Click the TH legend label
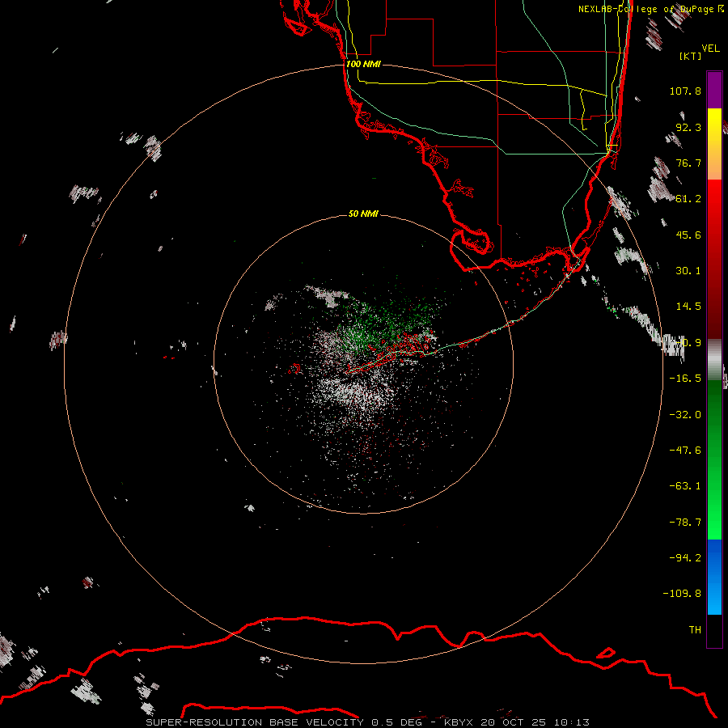This screenshot has height=728, width=728. pyautogui.click(x=695, y=630)
